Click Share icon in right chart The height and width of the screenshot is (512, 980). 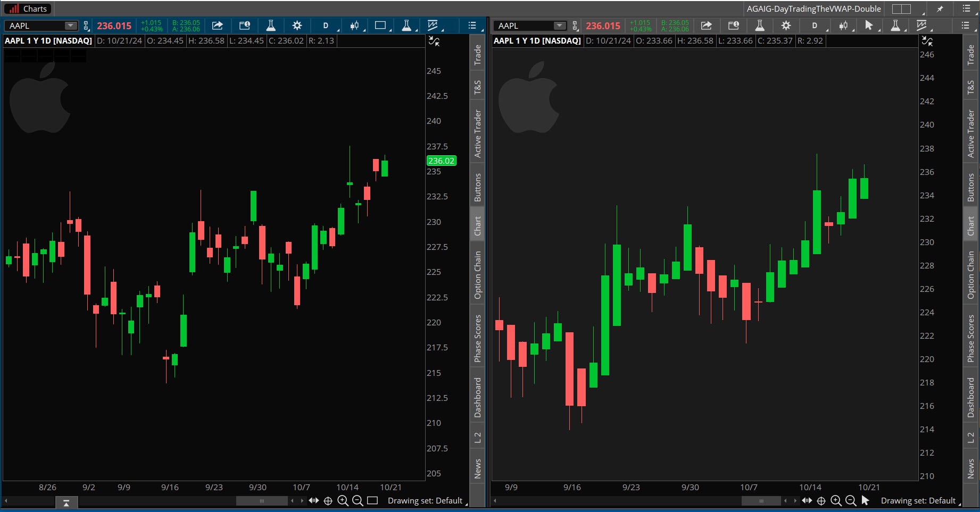pos(706,26)
